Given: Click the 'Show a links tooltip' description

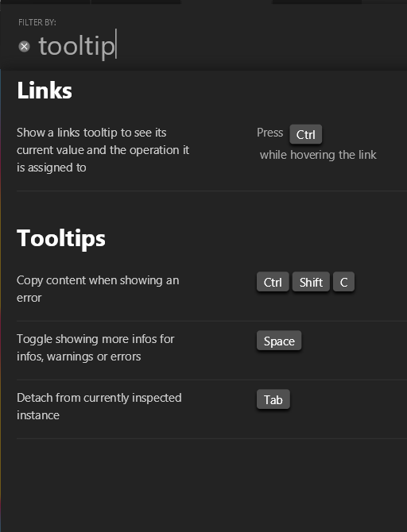Looking at the screenshot, I should [103, 150].
